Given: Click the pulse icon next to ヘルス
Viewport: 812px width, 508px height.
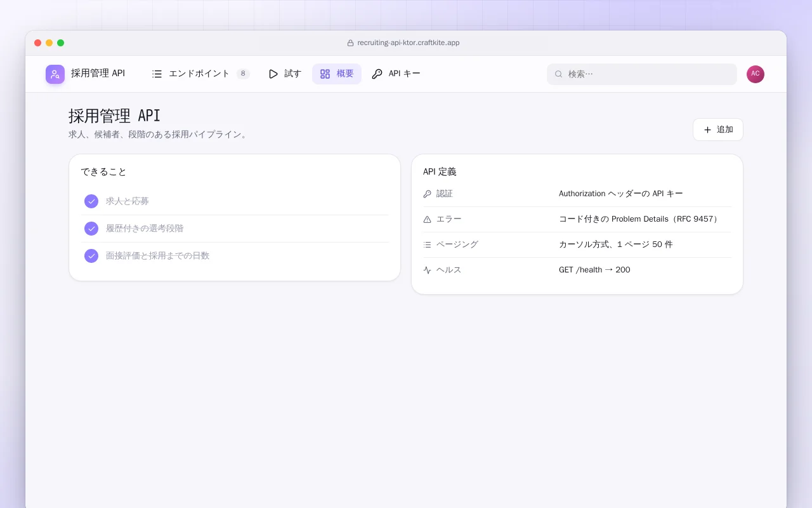Looking at the screenshot, I should coord(427,270).
